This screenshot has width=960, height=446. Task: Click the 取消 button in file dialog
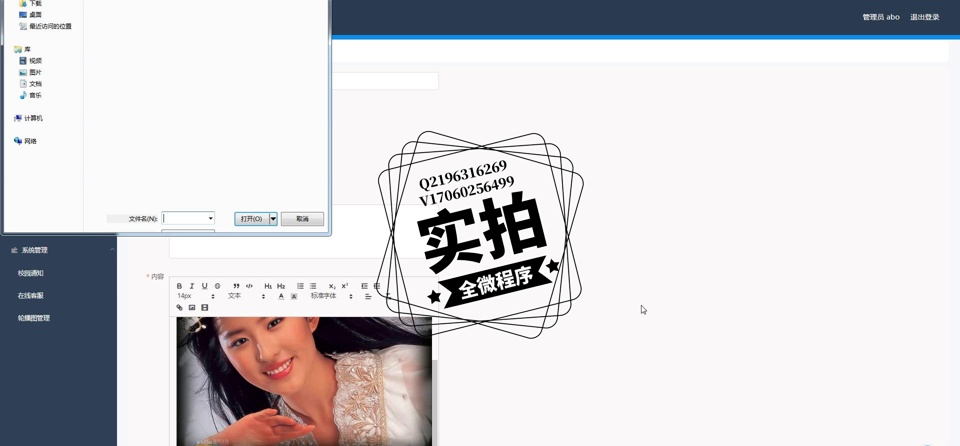tap(302, 219)
